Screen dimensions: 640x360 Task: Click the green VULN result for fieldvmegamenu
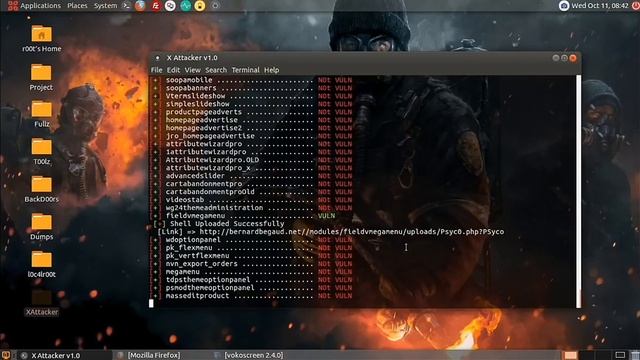click(327, 216)
